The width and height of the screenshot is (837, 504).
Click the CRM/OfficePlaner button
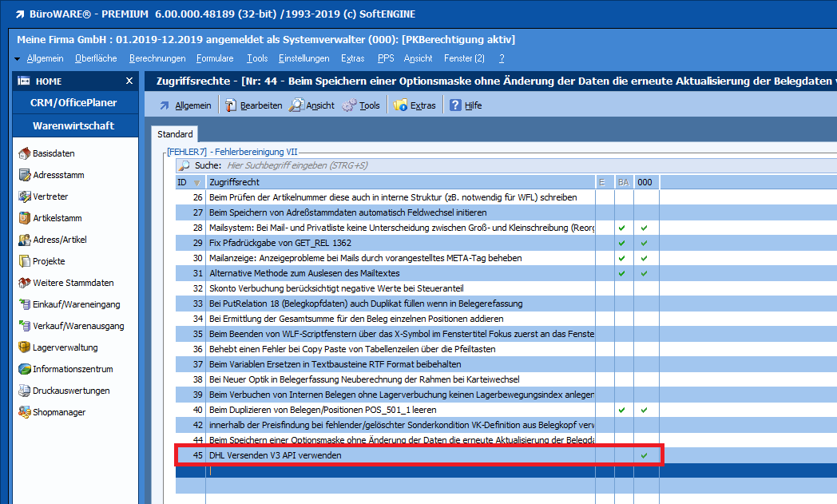click(x=73, y=102)
